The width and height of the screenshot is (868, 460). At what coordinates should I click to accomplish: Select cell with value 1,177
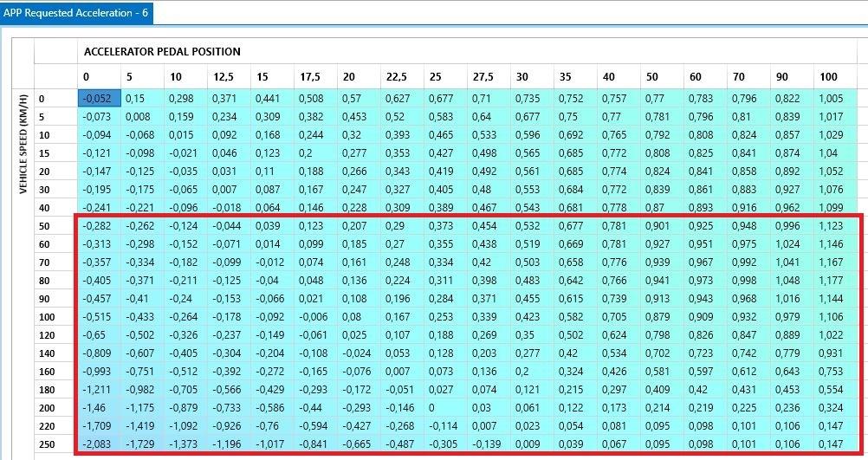coord(835,280)
